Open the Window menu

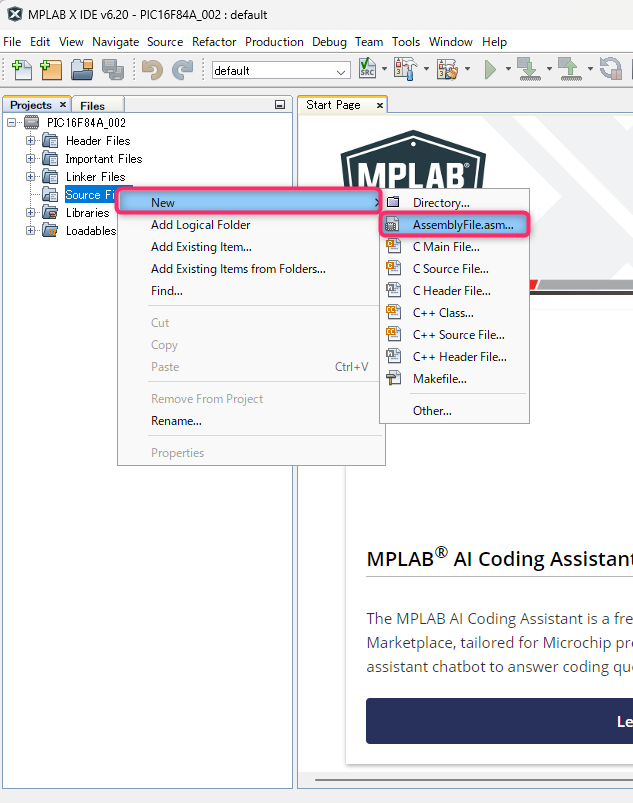tap(451, 41)
